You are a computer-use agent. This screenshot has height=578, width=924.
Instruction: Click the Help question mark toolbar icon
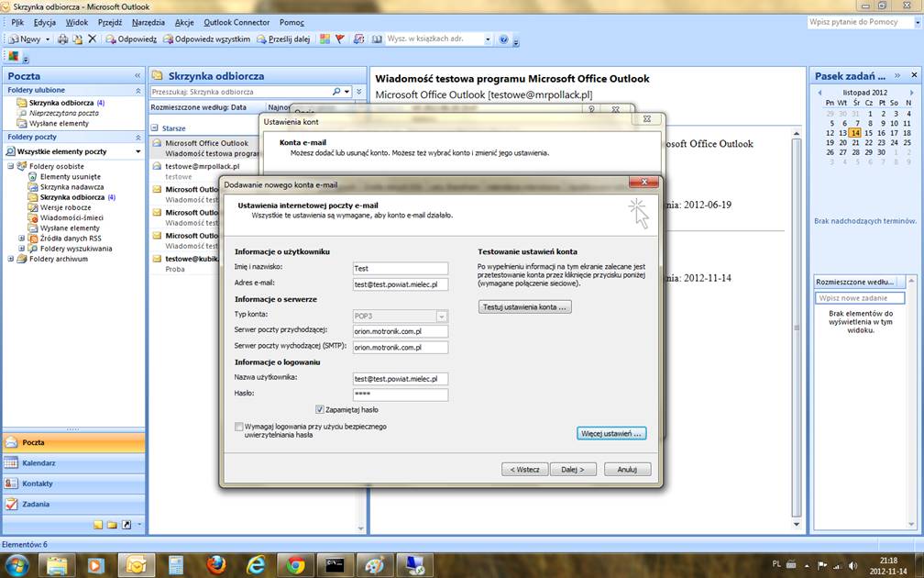[x=503, y=39]
